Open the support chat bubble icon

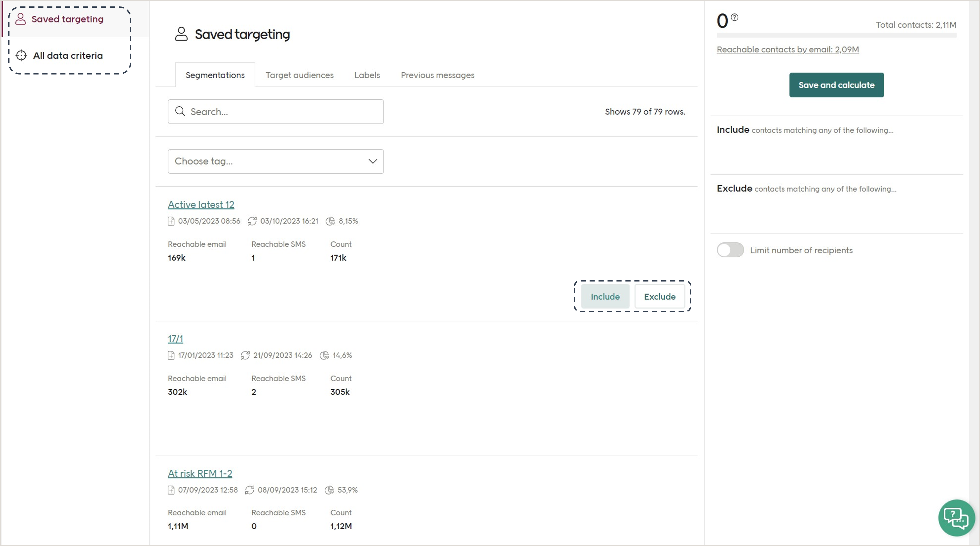(x=956, y=518)
